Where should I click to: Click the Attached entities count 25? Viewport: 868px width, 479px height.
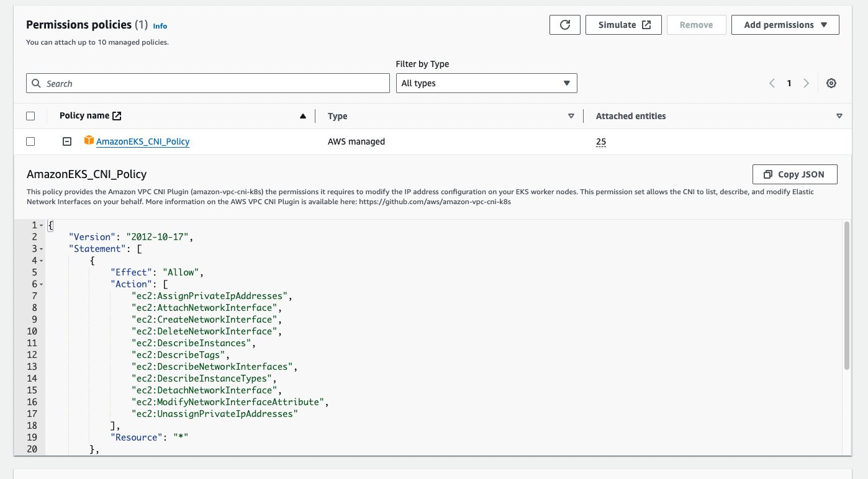coord(601,141)
